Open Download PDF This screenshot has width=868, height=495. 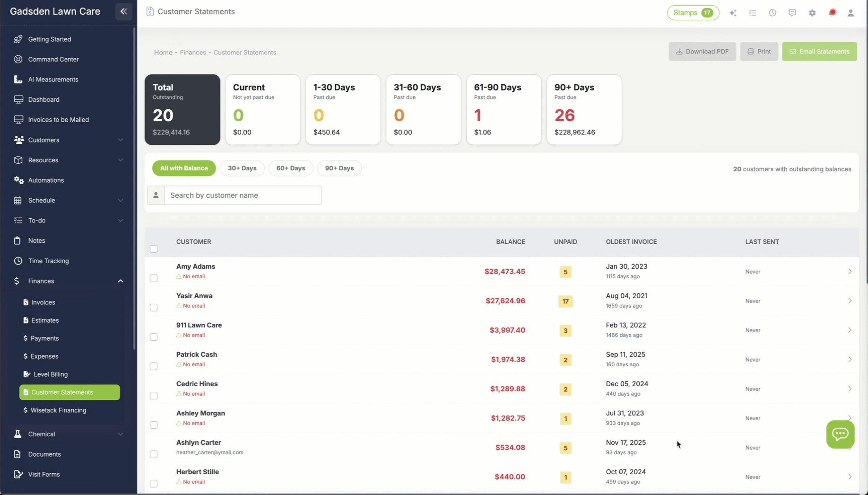pos(702,51)
